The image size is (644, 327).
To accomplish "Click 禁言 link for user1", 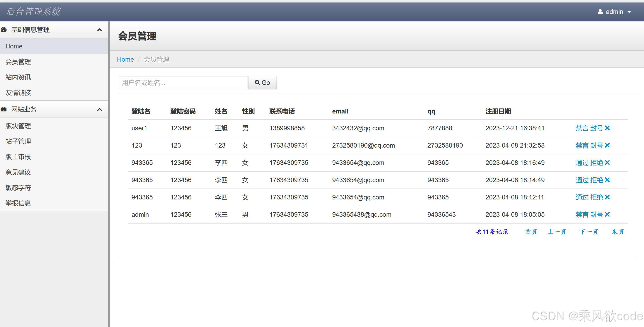I will click(582, 128).
